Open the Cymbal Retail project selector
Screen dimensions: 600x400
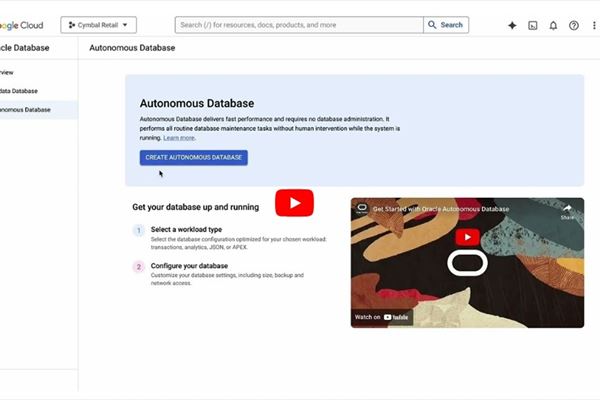98,25
